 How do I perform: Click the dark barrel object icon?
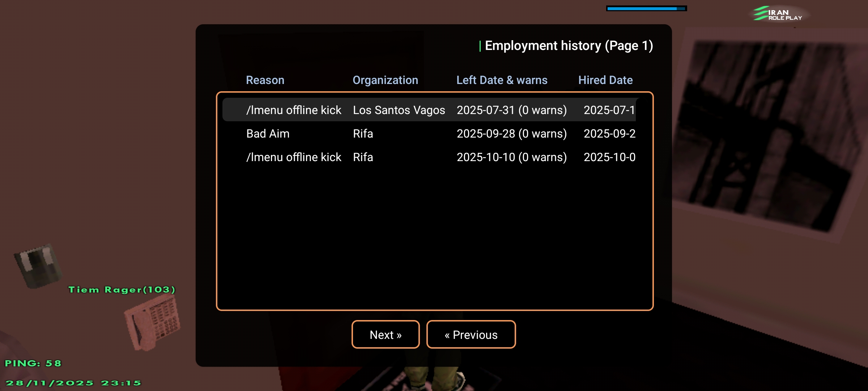[x=38, y=266]
